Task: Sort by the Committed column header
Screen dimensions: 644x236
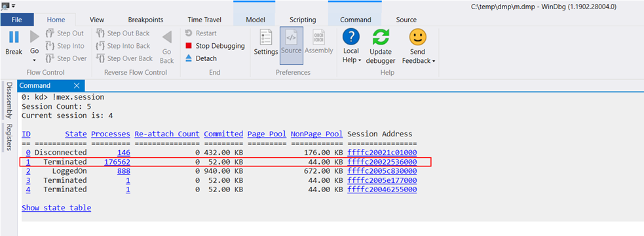Action: click(223, 134)
